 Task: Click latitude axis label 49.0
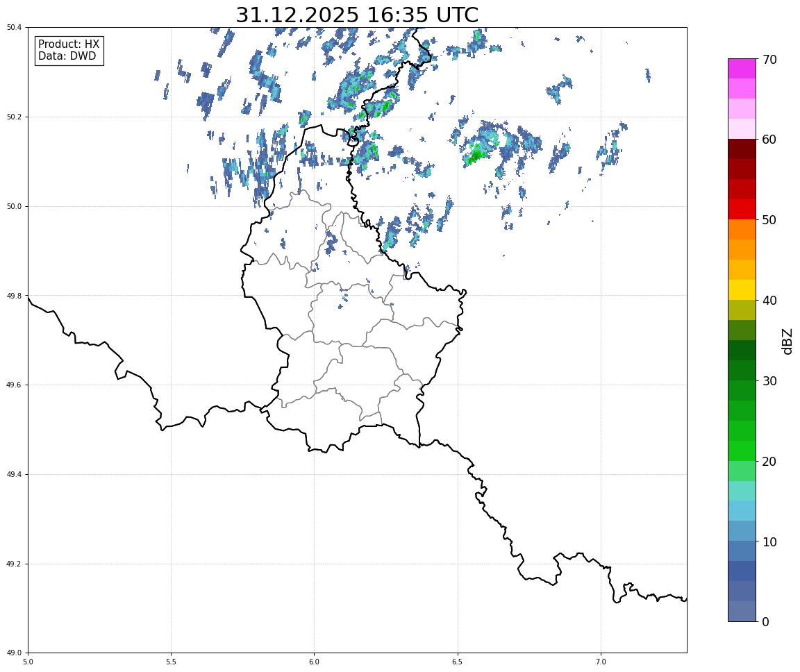click(x=14, y=653)
